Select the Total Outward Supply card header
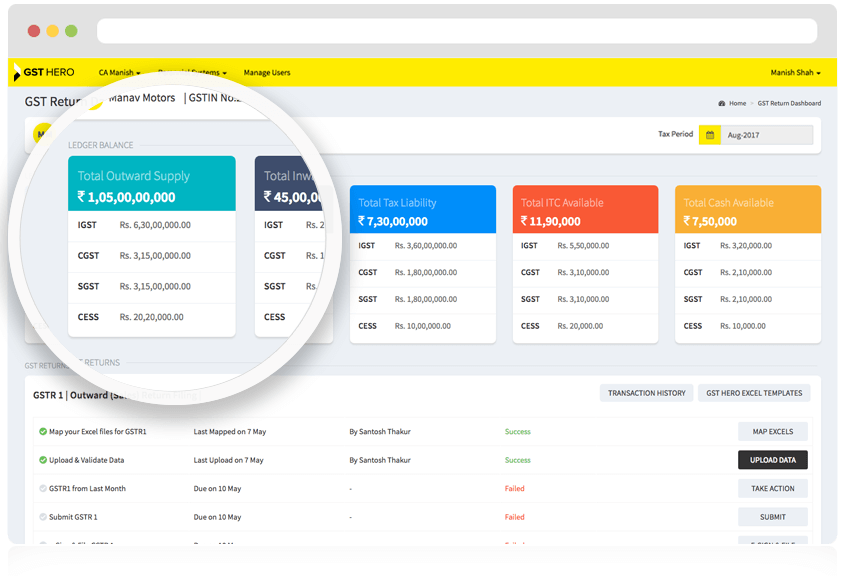This screenshot has width=846, height=576. tap(152, 183)
